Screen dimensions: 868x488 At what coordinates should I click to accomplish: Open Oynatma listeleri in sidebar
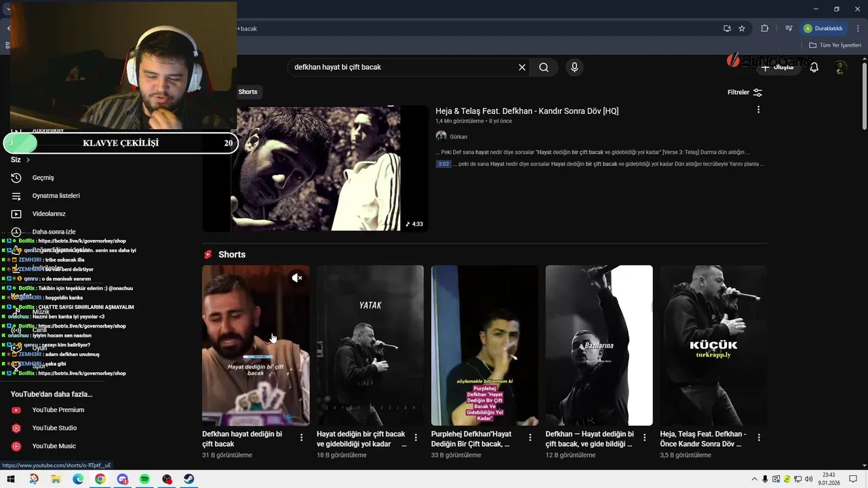click(x=56, y=196)
